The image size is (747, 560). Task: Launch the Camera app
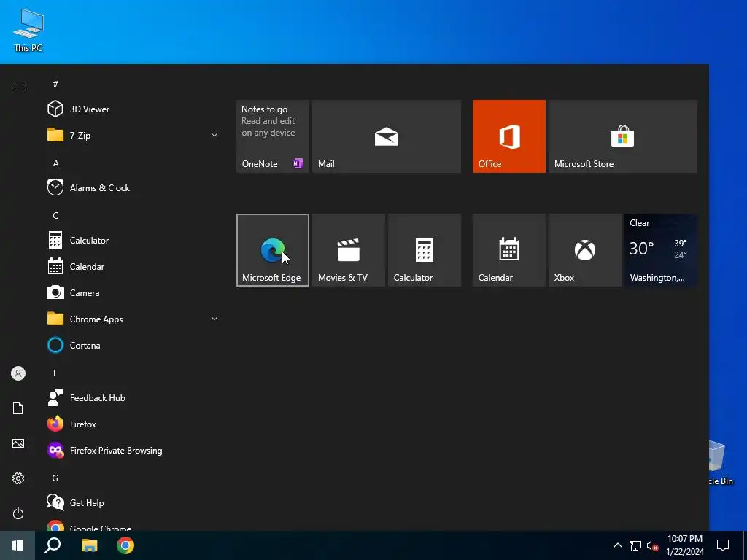tap(131, 293)
